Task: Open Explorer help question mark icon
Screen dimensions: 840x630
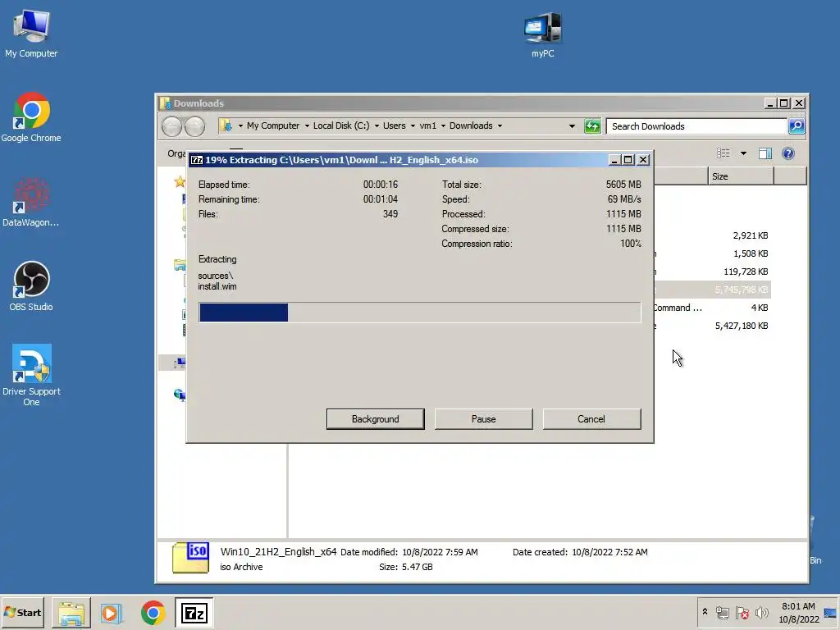Action: pyautogui.click(x=788, y=153)
